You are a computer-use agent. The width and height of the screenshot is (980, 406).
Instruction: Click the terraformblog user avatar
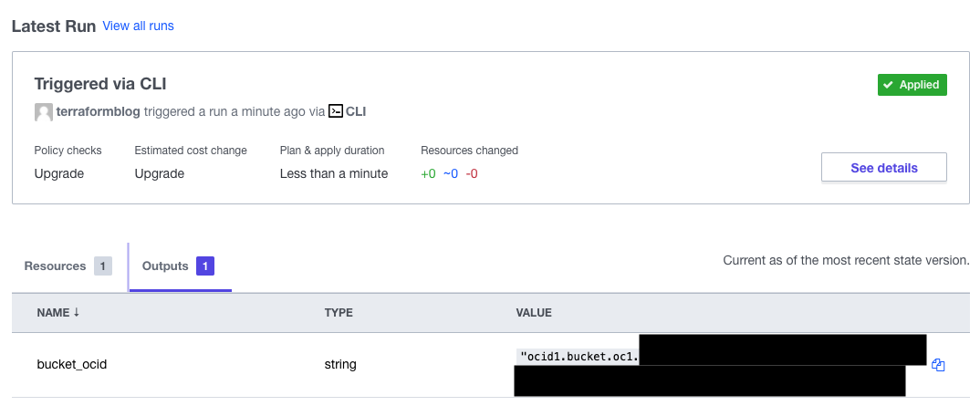43,112
